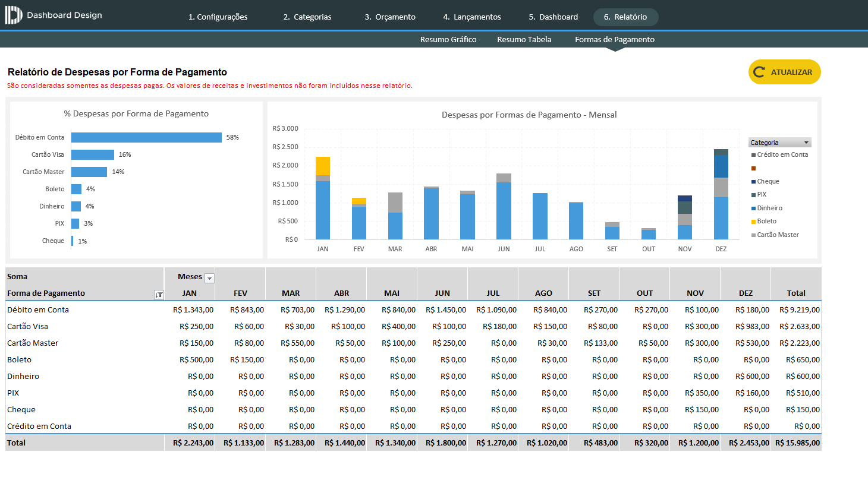Screen dimensions: 868x496
Task: Open the Resumo Tabela sub-tab
Action: coord(524,40)
